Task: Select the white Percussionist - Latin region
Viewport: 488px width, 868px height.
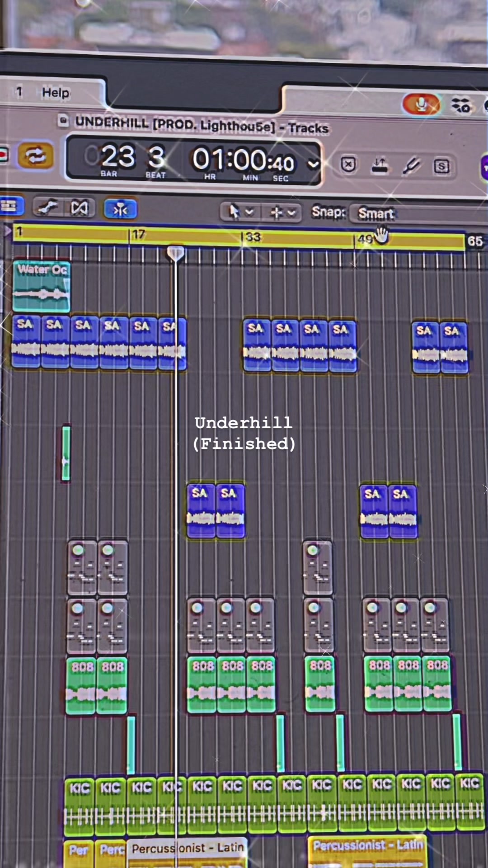Action: tap(187, 853)
